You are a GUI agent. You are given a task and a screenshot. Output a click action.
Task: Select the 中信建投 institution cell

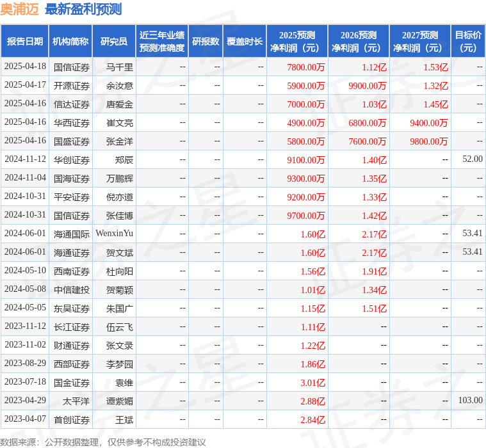point(72,290)
